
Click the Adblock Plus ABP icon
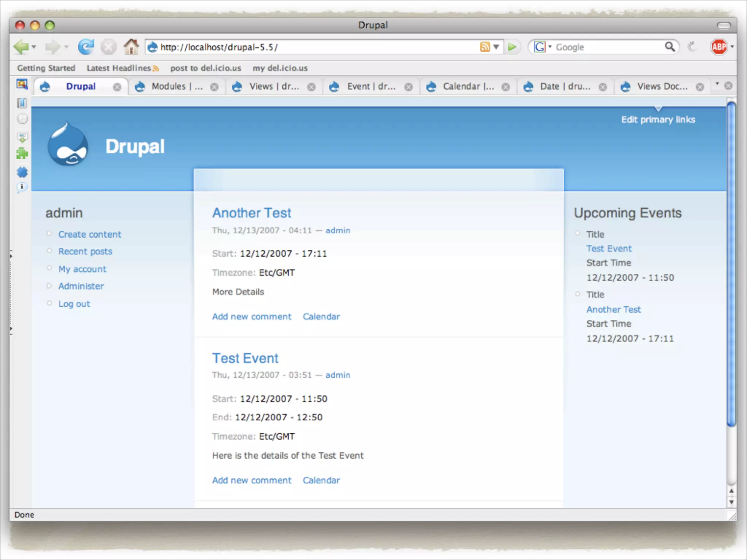[x=719, y=47]
